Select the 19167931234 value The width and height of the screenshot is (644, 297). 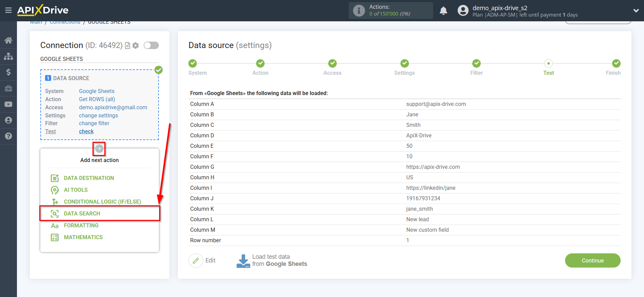coord(423,199)
